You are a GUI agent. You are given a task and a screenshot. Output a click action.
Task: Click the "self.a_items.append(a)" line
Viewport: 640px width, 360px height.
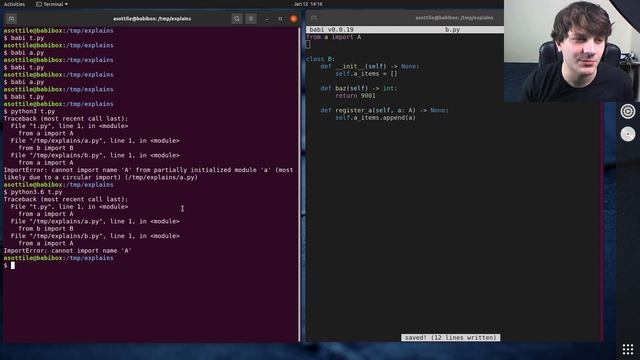pos(375,118)
